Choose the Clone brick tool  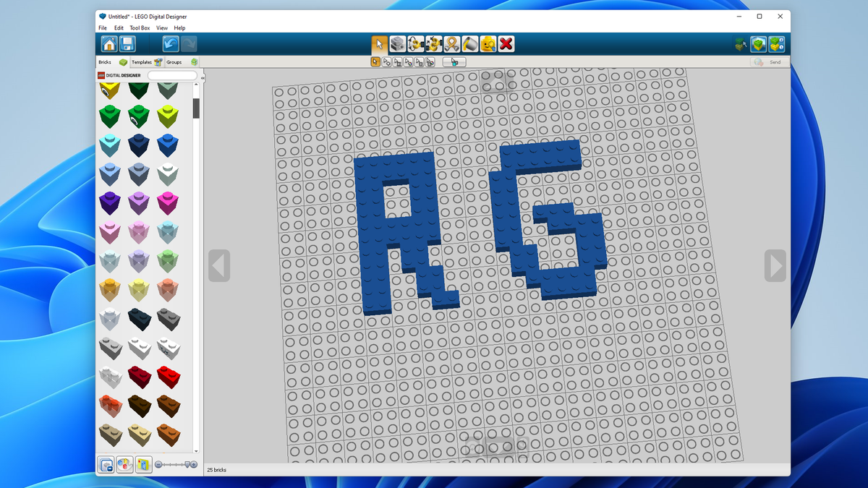tap(398, 44)
